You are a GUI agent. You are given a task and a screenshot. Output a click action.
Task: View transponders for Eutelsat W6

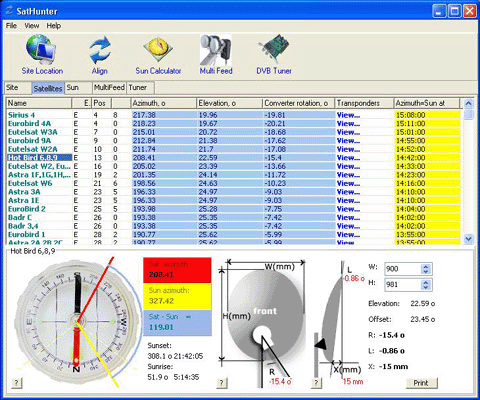click(x=348, y=183)
